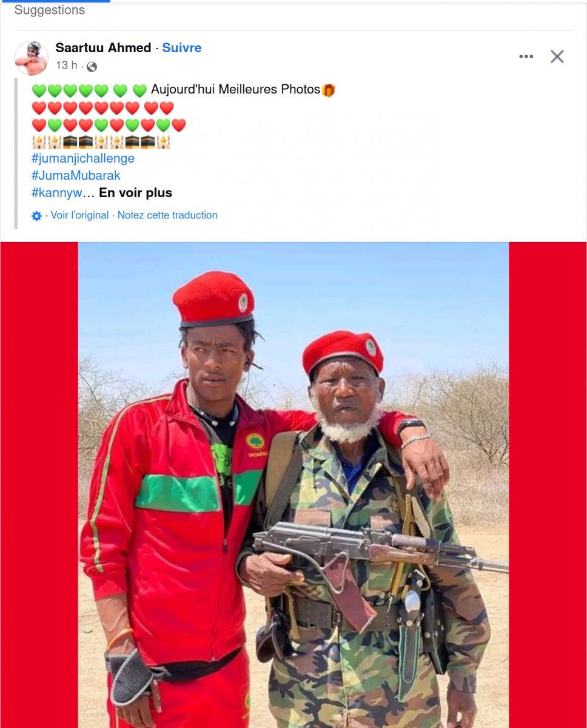Open the #jumanjichallenge hashtag
This screenshot has height=728, width=587.
(83, 158)
